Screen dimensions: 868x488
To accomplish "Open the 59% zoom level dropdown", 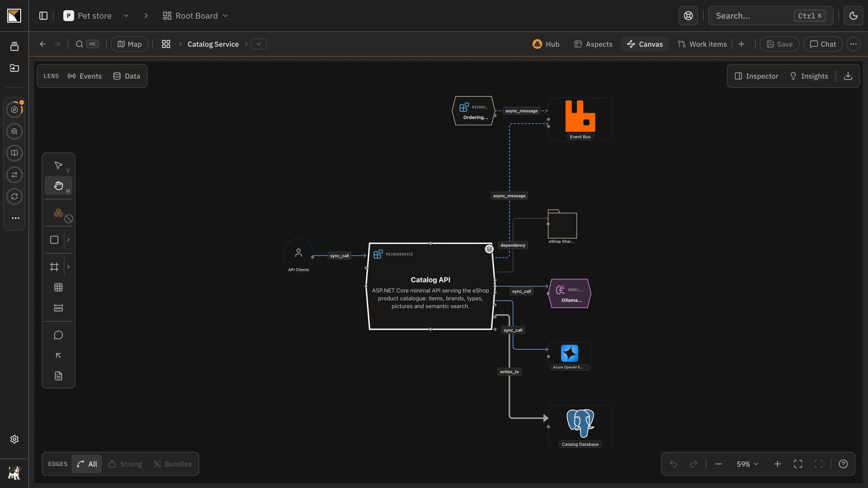I will 747,464.
